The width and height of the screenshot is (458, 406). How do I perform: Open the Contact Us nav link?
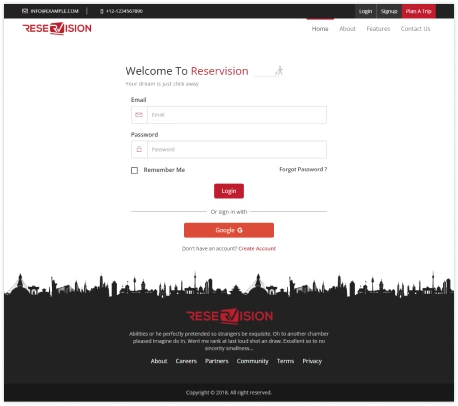point(415,29)
